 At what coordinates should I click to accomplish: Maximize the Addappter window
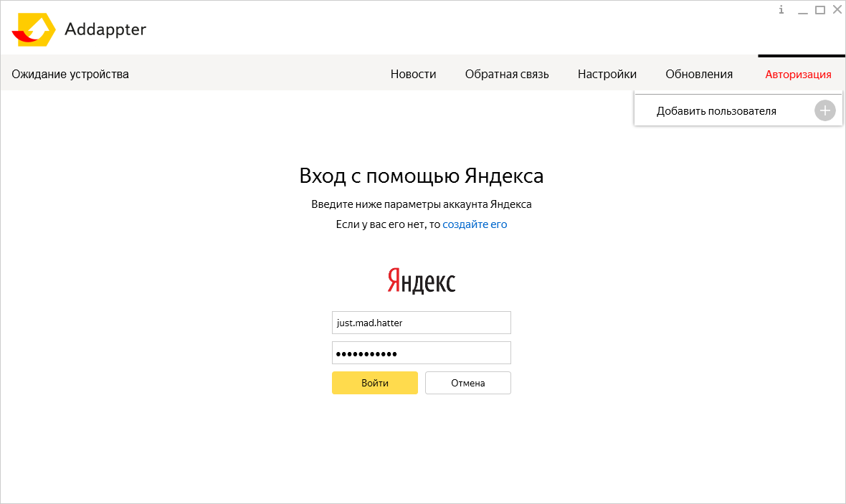click(819, 10)
